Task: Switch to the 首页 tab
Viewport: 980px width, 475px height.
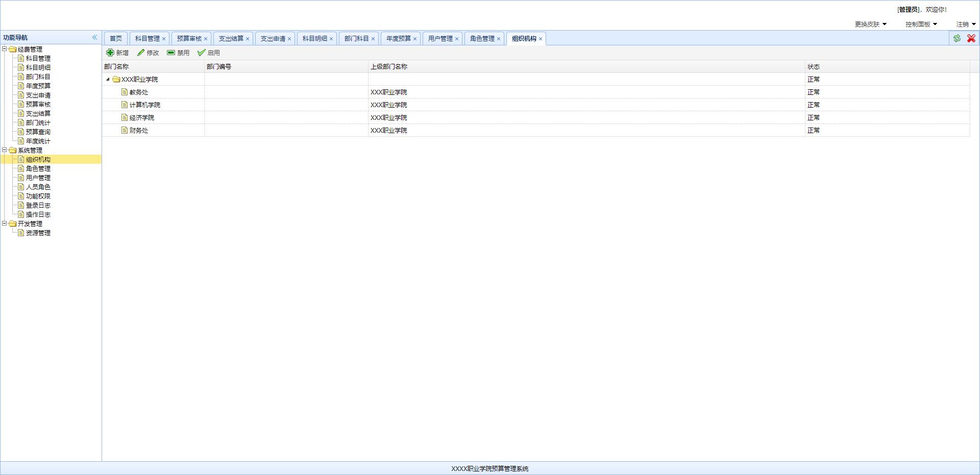Action: click(x=116, y=38)
